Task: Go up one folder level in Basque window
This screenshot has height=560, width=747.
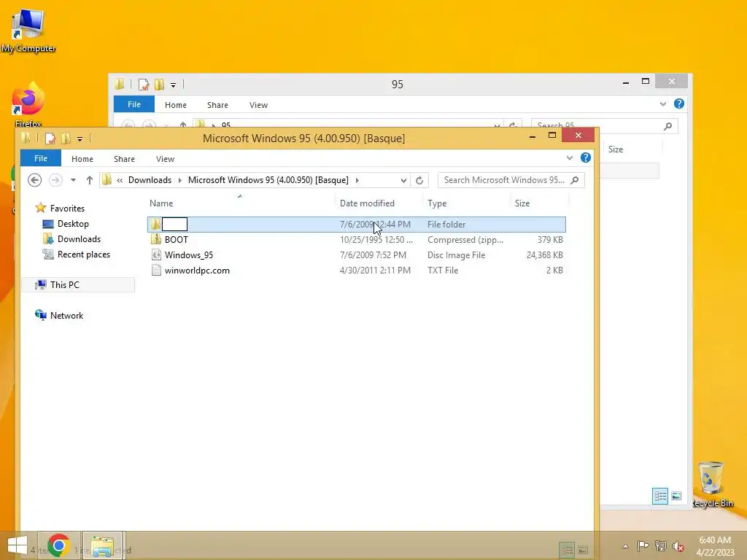Action: pos(90,180)
